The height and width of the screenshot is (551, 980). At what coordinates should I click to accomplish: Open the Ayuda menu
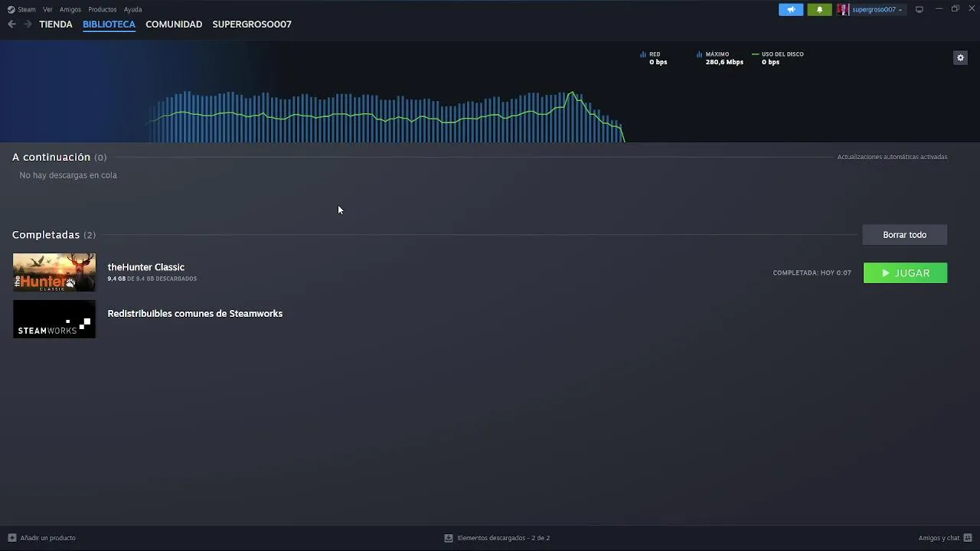[x=133, y=9]
